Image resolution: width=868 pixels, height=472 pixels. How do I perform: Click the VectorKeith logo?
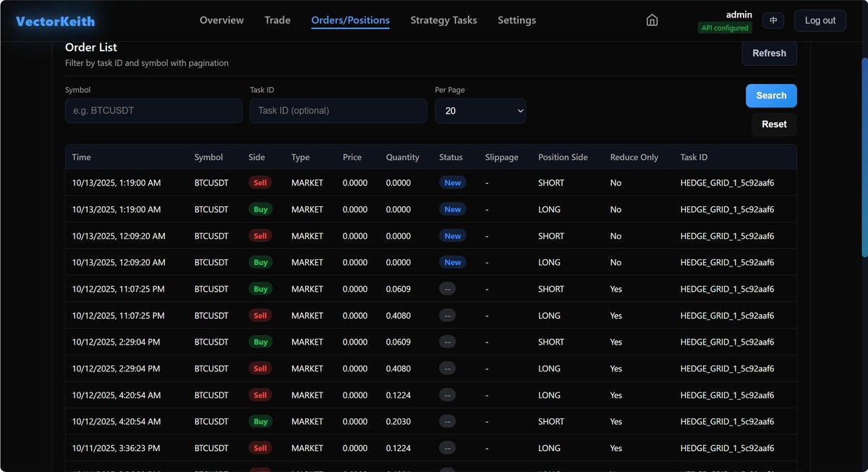tap(55, 21)
